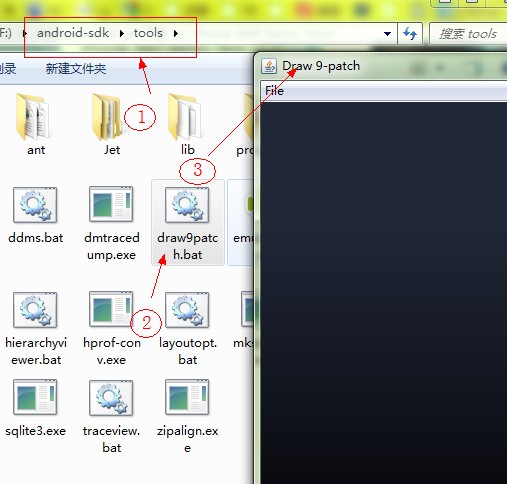Select the layoutopt.bat file icon

tap(187, 310)
